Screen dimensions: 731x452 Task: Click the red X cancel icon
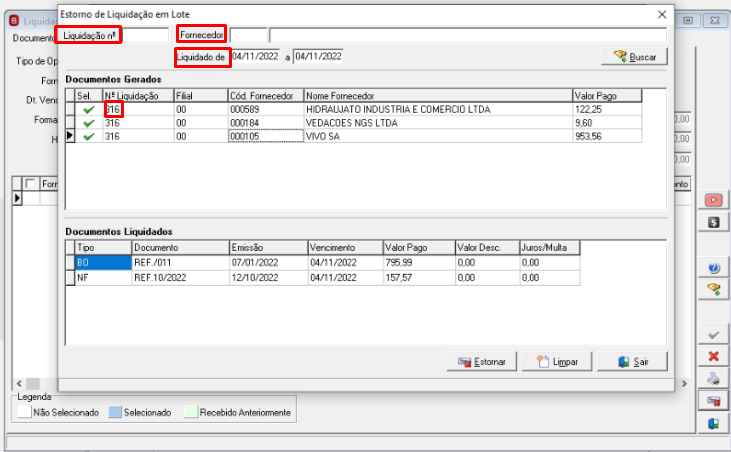713,356
